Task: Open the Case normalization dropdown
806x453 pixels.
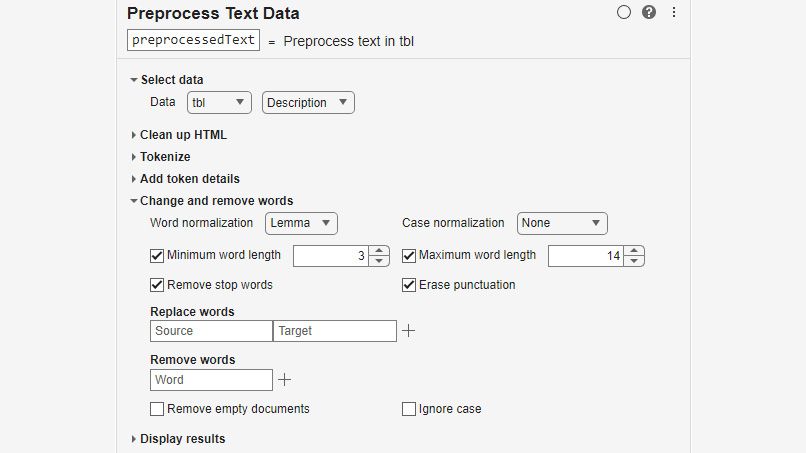Action: (x=562, y=223)
